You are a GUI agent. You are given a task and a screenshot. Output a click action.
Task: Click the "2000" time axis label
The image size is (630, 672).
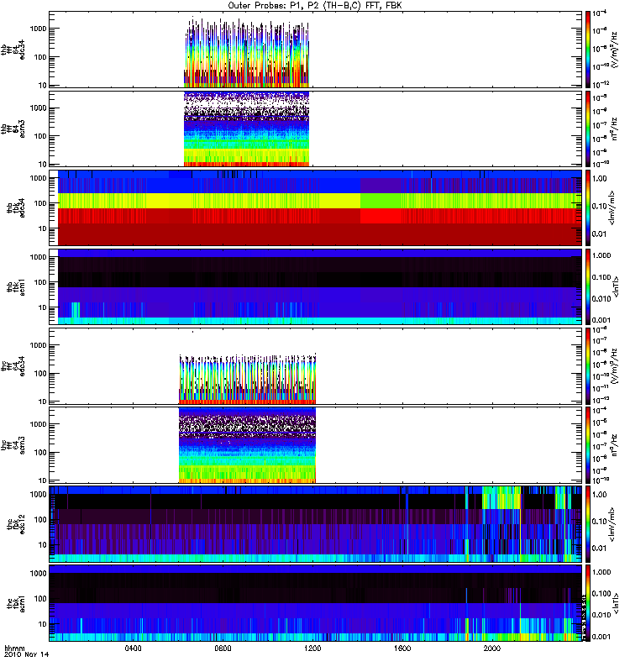click(492, 648)
